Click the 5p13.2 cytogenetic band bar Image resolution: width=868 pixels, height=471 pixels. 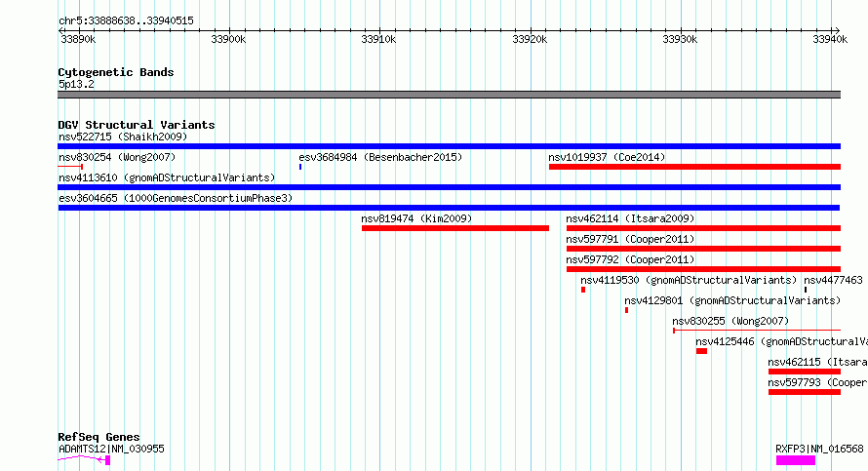tap(449, 95)
